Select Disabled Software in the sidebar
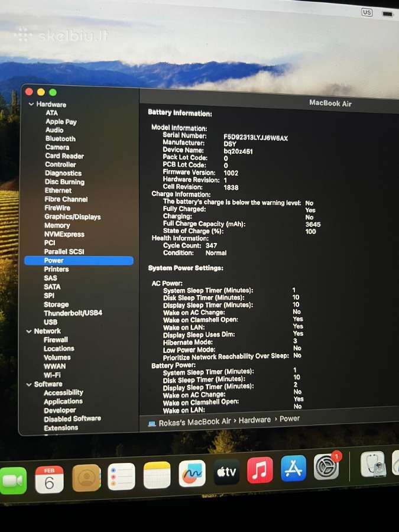The image size is (399, 532). pos(72,419)
